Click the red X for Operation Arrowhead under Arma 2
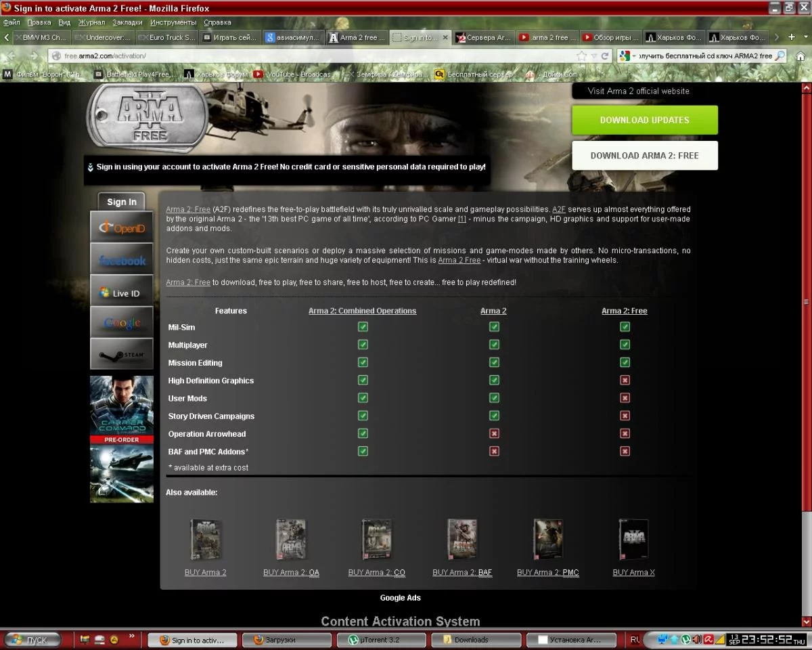Image resolution: width=812 pixels, height=650 pixels. 494,433
